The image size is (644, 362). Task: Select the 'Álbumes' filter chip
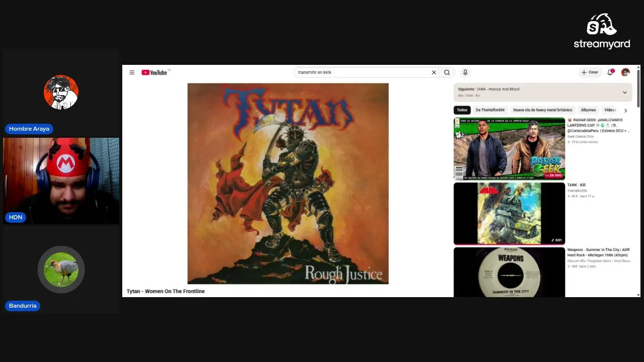(588, 110)
